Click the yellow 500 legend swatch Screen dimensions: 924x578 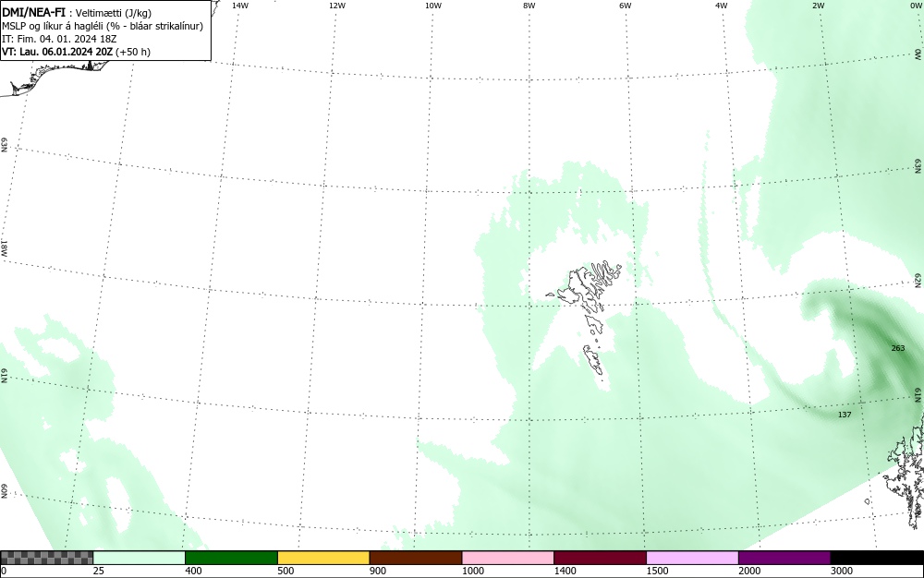(323, 558)
